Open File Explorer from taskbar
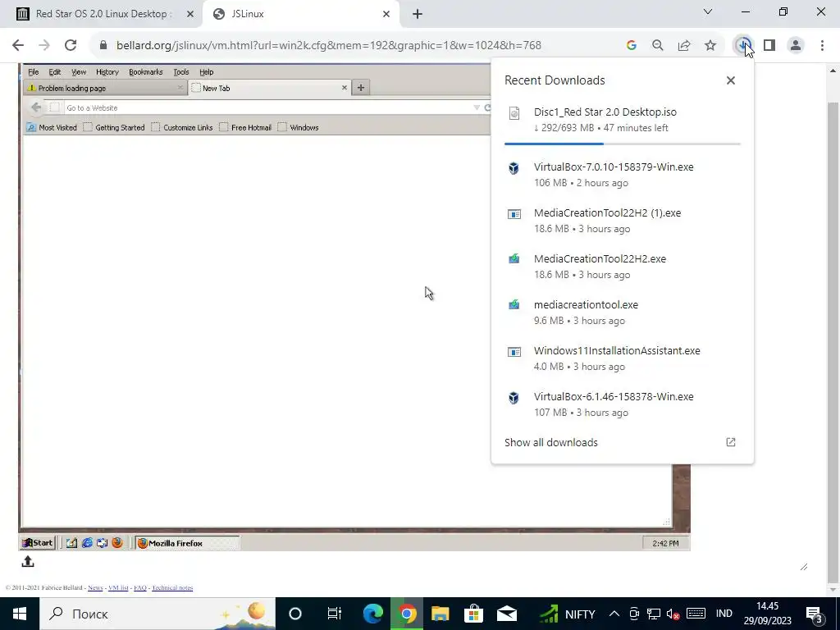 [440, 614]
